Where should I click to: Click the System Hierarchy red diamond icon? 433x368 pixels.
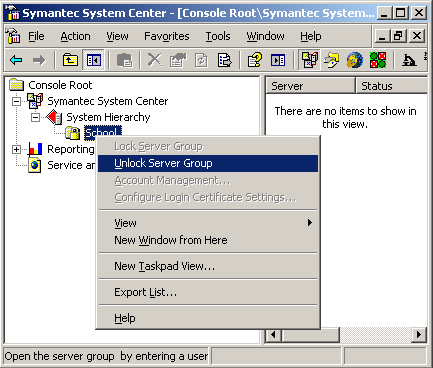(54, 117)
